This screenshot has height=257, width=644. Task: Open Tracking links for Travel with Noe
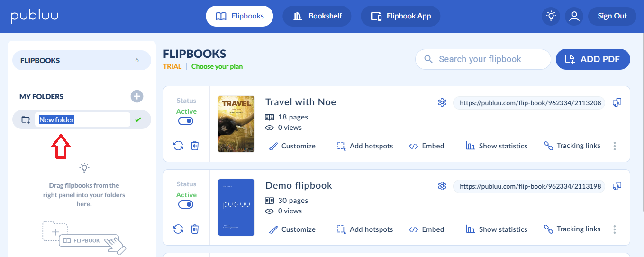pyautogui.click(x=572, y=146)
